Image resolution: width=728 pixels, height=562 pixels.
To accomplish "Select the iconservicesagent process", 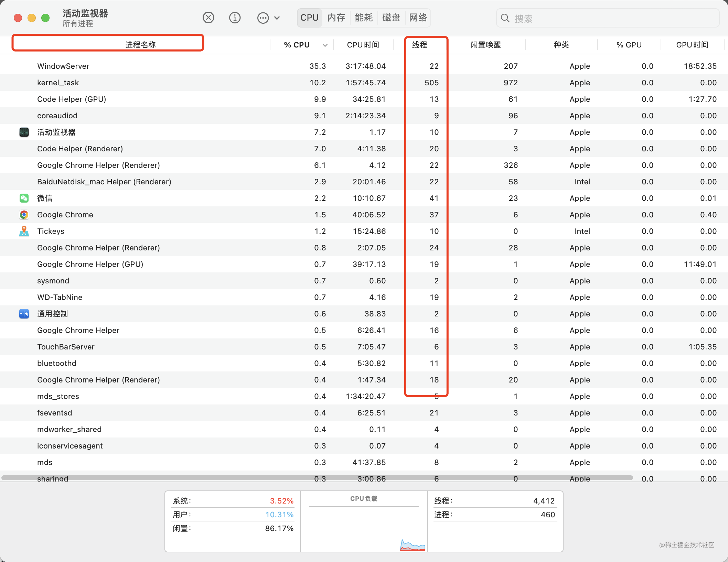I will point(364,446).
